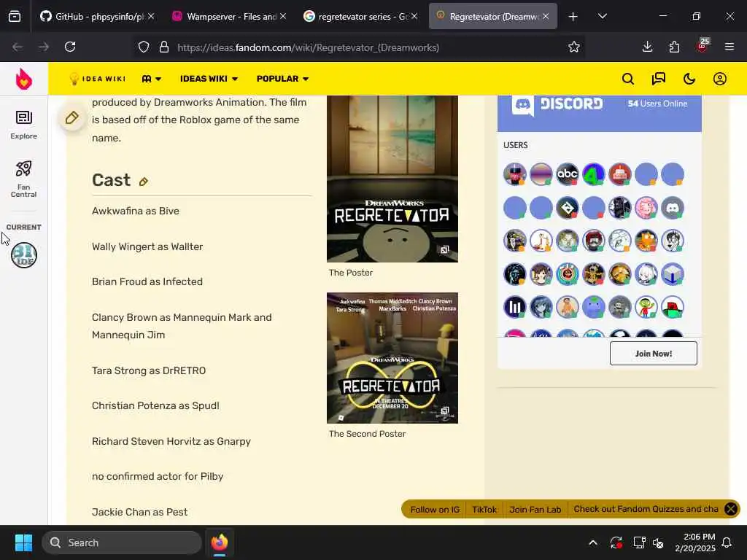The height and width of the screenshot is (560, 747).
Task: Bookmark this page with the star
Action: pyautogui.click(x=574, y=47)
